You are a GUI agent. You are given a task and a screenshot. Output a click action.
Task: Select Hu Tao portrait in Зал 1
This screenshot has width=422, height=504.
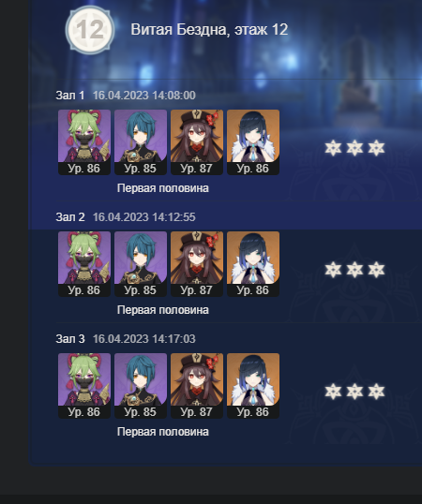[197, 142]
